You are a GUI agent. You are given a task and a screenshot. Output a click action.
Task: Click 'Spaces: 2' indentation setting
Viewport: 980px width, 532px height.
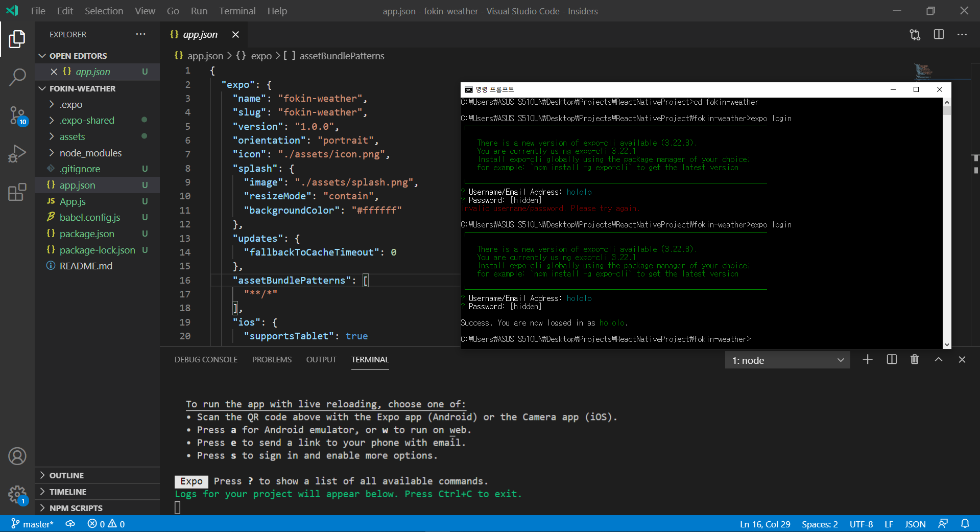820,524
